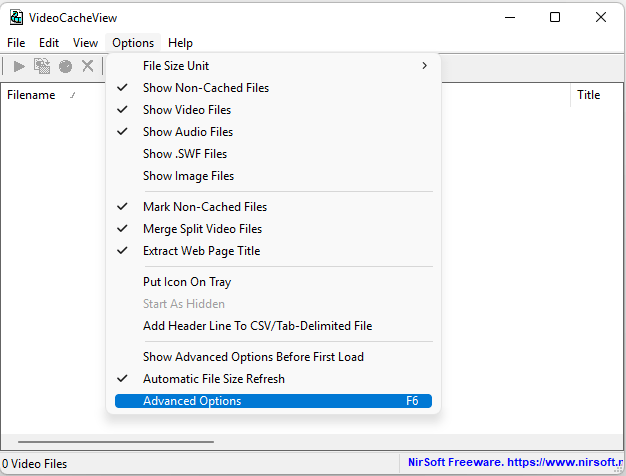This screenshot has height=476, width=626.
Task: Select Show Advanced Options Before First Load
Action: (x=273, y=357)
